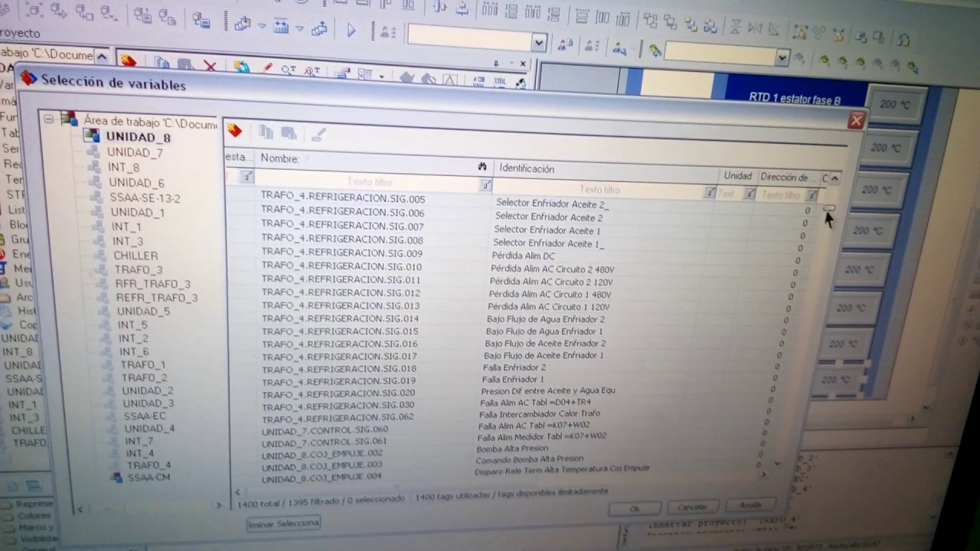980x551 pixels.
Task: Select SSAA-EC in the project tree
Action: [145, 416]
